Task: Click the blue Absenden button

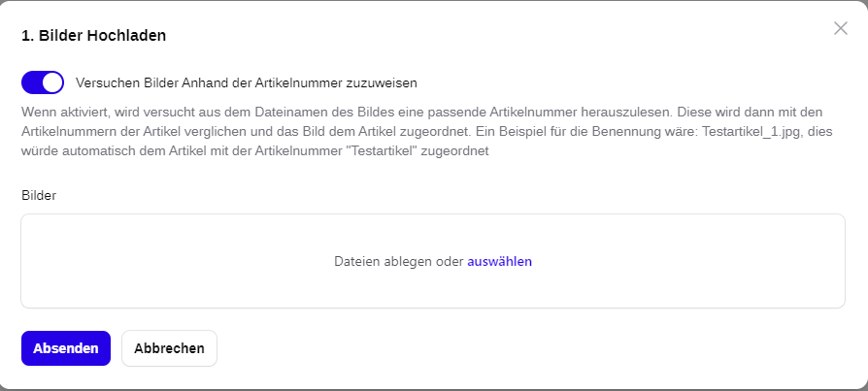Action: point(66,348)
